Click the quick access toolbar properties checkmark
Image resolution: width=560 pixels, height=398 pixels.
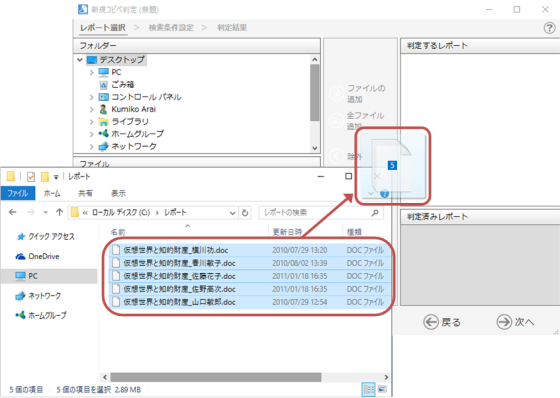(x=31, y=176)
